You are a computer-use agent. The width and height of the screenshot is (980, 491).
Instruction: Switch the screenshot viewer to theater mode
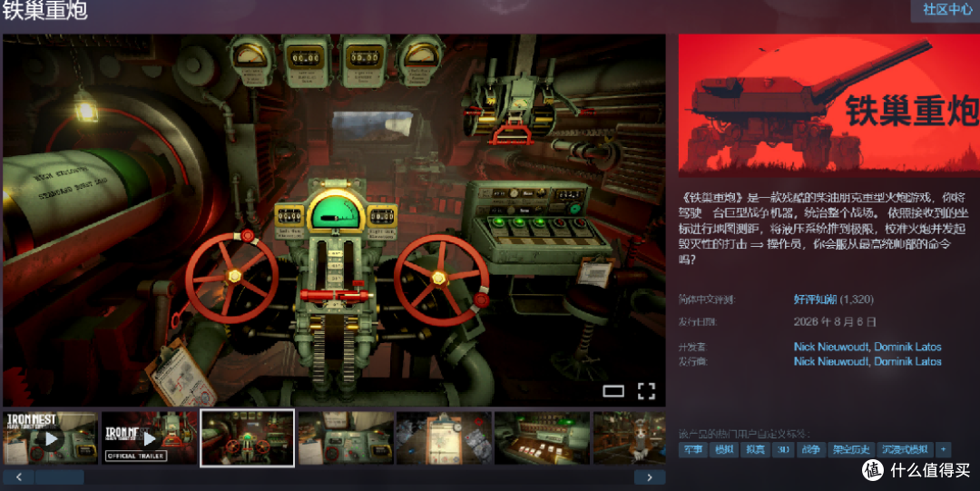coord(613,391)
